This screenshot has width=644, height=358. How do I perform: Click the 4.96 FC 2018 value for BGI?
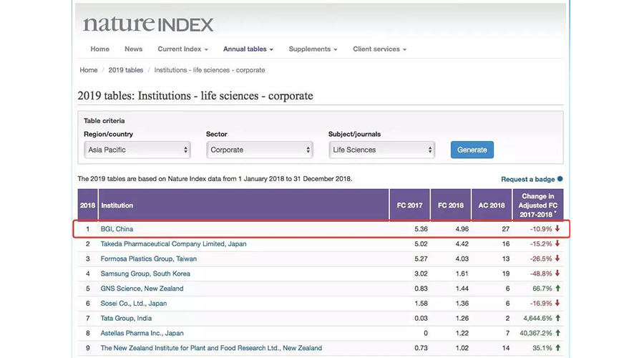[462, 229]
